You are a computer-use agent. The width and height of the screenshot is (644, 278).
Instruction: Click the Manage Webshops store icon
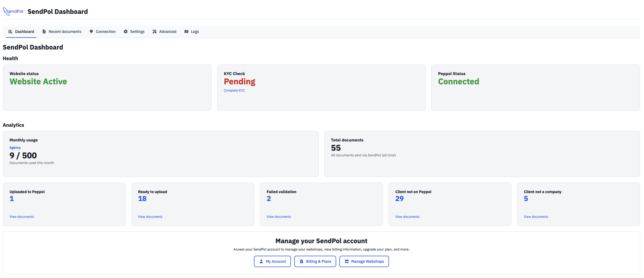(x=347, y=261)
